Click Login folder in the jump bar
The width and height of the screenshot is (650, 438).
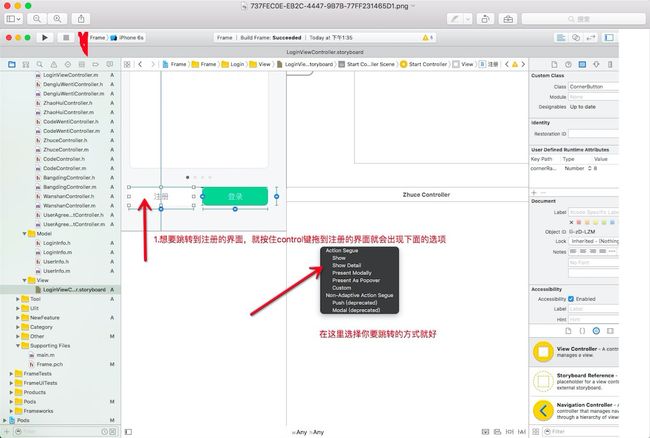[233, 64]
